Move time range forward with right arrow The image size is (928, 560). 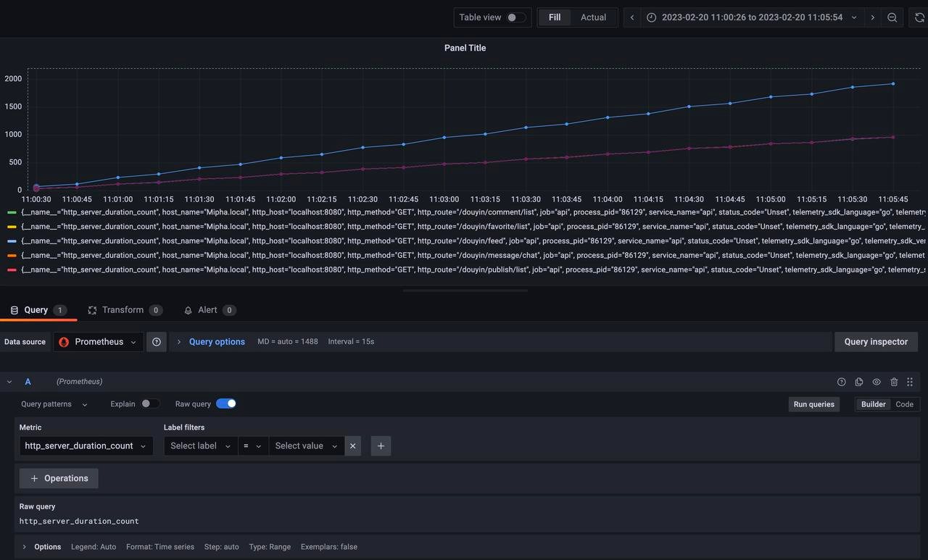(872, 17)
